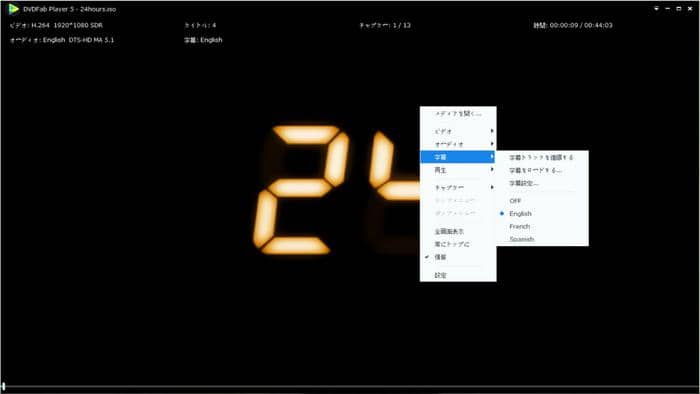Turn subtitles OFF in the submenu
700x394 pixels.
[542, 201]
